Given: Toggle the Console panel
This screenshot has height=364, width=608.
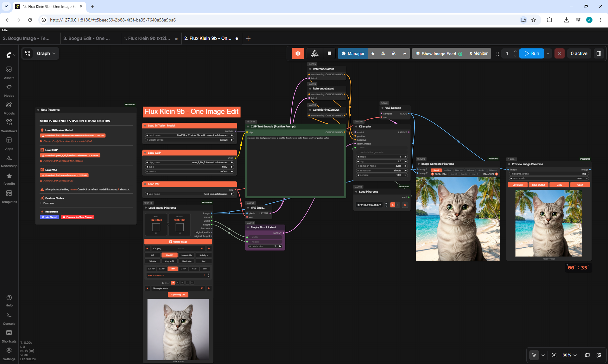Looking at the screenshot, I should [x=9, y=319].
